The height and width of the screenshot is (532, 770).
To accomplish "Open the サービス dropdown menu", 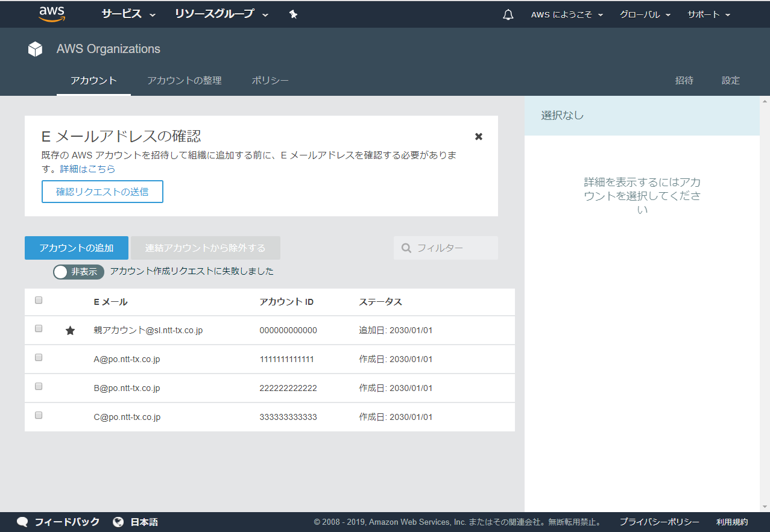I will tap(128, 14).
